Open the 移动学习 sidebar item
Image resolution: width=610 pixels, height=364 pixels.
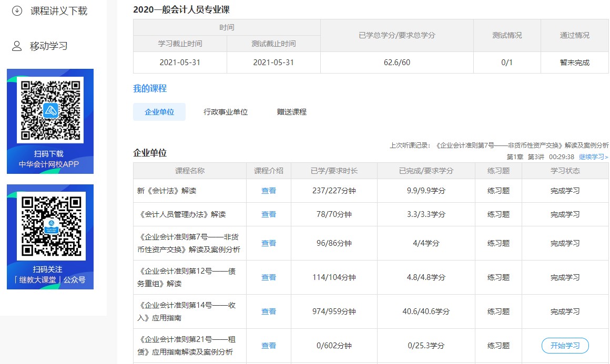click(x=48, y=46)
